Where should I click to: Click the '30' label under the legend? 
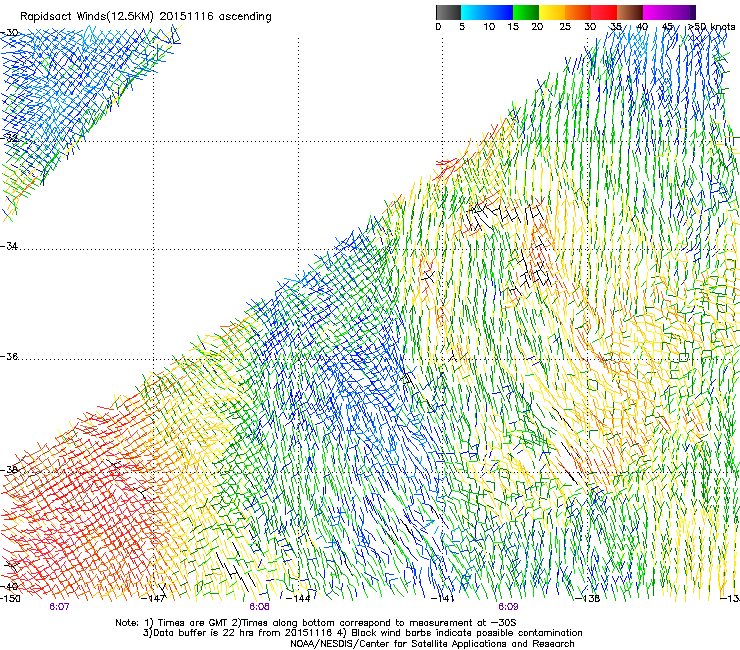(x=590, y=27)
